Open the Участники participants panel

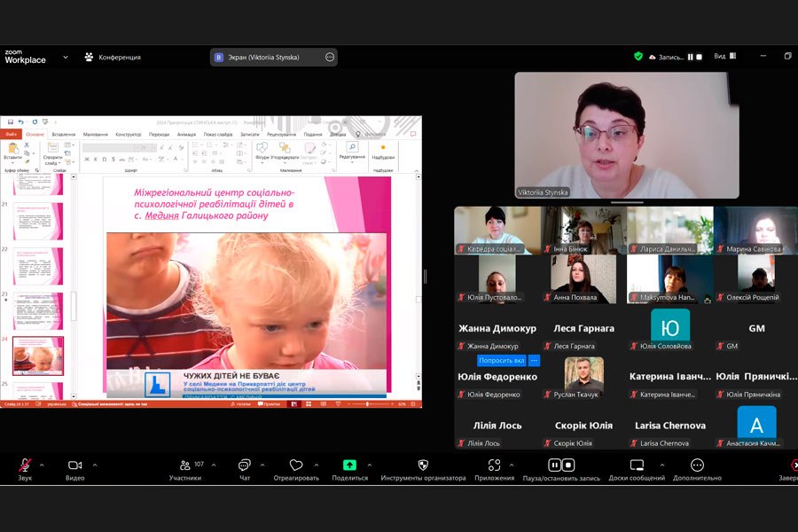tap(184, 465)
